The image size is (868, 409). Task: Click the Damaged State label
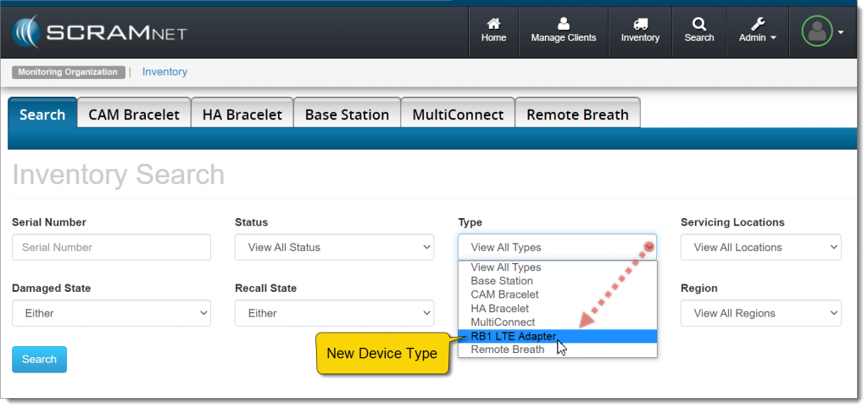52,289
